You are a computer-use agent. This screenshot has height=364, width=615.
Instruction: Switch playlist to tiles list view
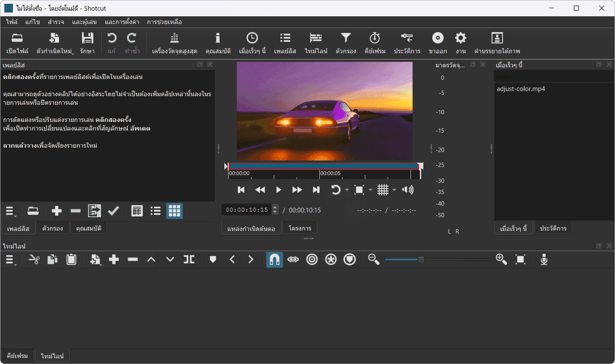(x=156, y=211)
